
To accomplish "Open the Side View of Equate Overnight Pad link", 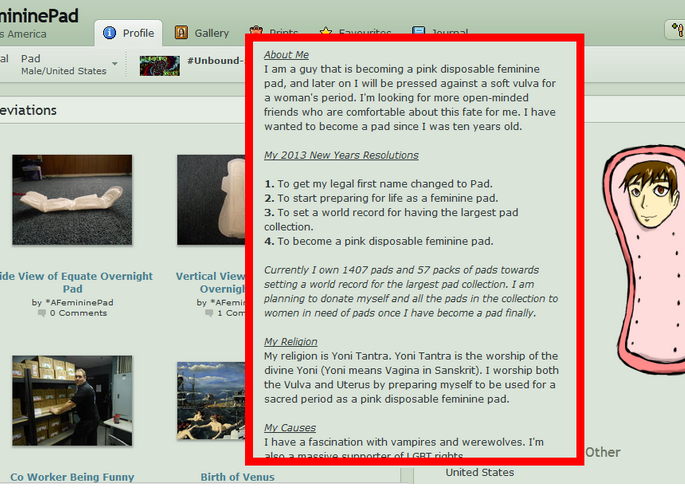I will [x=74, y=282].
